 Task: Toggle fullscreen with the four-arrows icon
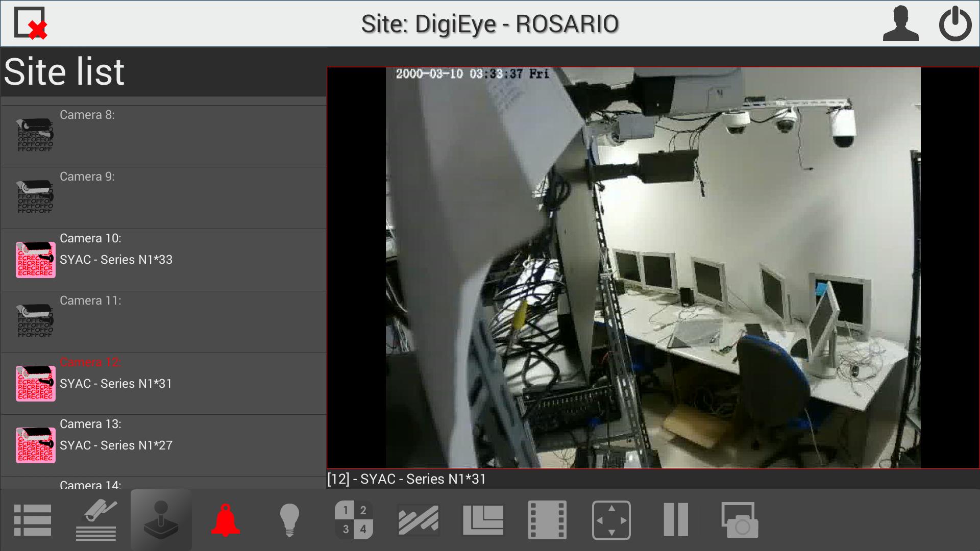pyautogui.click(x=611, y=520)
